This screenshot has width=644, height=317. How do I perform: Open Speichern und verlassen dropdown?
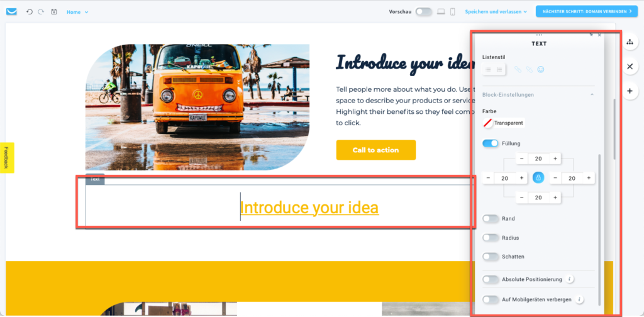pyautogui.click(x=496, y=12)
